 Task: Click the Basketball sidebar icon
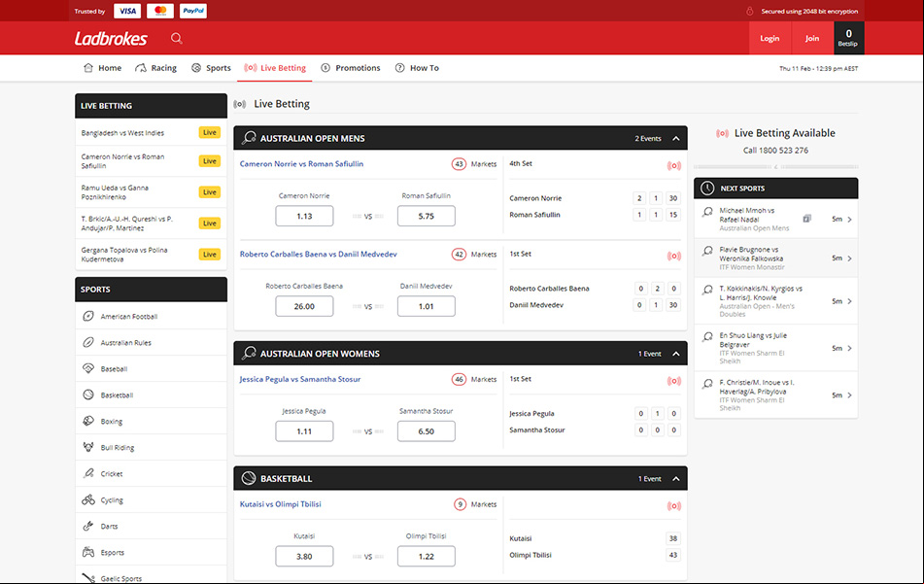[x=87, y=395]
